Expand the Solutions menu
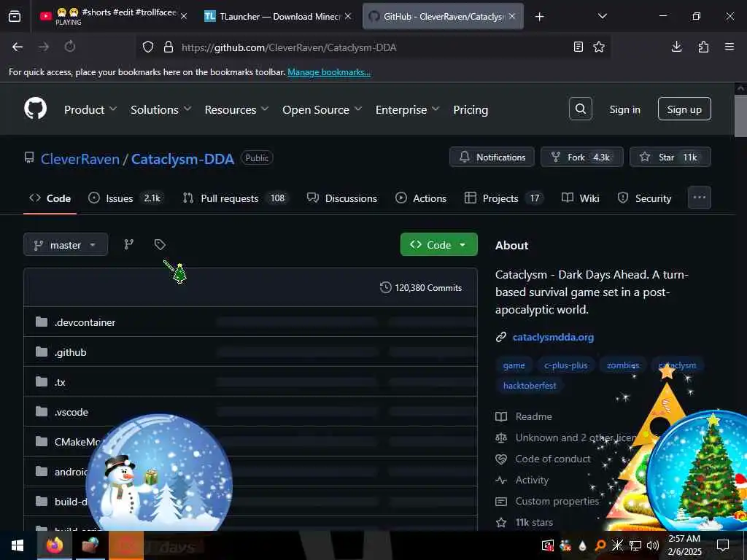This screenshot has width=747, height=560. click(x=161, y=109)
